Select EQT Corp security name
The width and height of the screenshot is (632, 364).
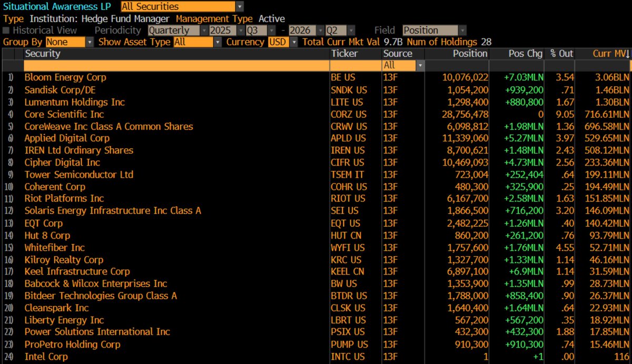[x=44, y=223]
